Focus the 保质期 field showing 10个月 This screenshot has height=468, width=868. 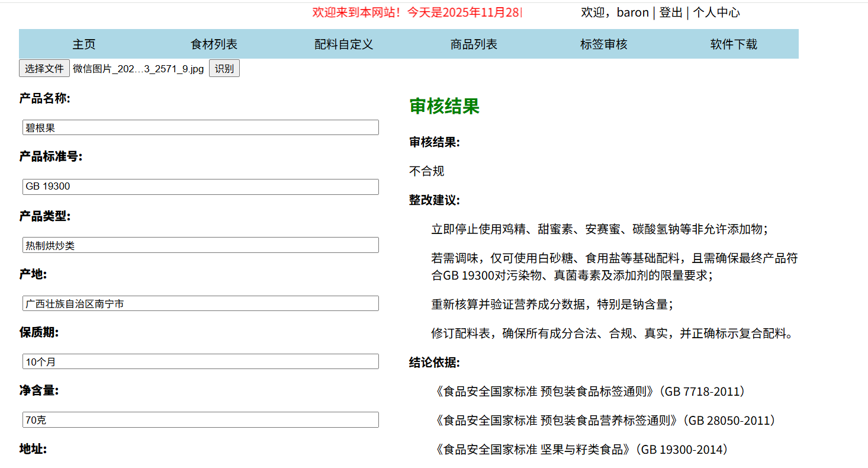201,362
